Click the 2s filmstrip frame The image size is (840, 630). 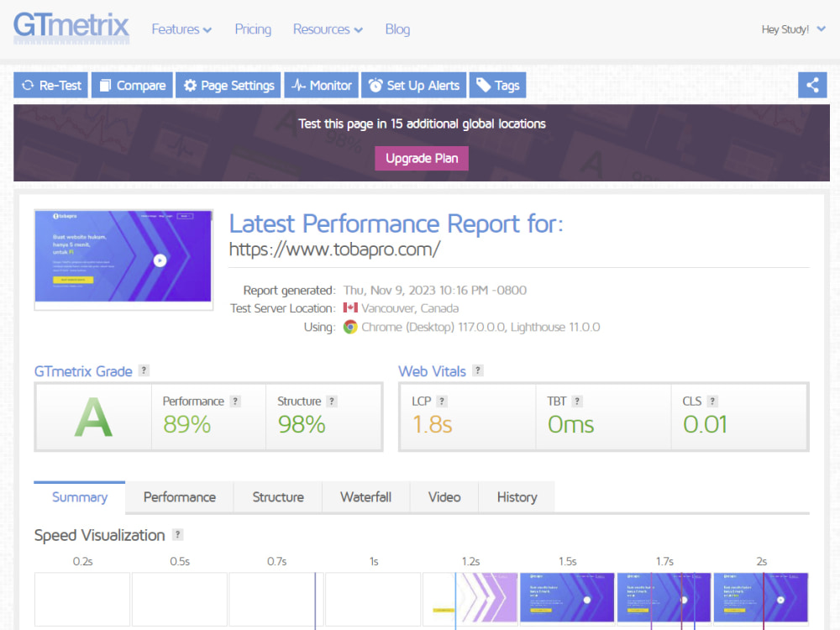[761, 598]
